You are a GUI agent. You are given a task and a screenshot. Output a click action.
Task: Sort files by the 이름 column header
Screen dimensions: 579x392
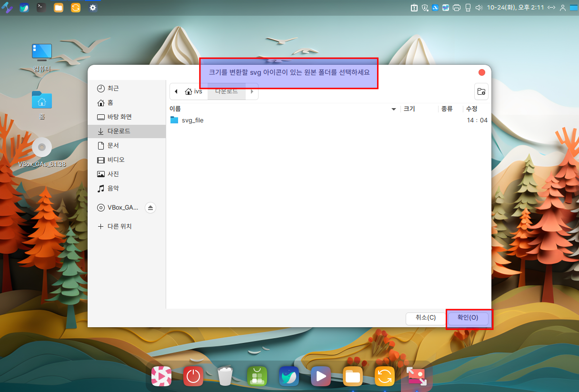coord(284,109)
